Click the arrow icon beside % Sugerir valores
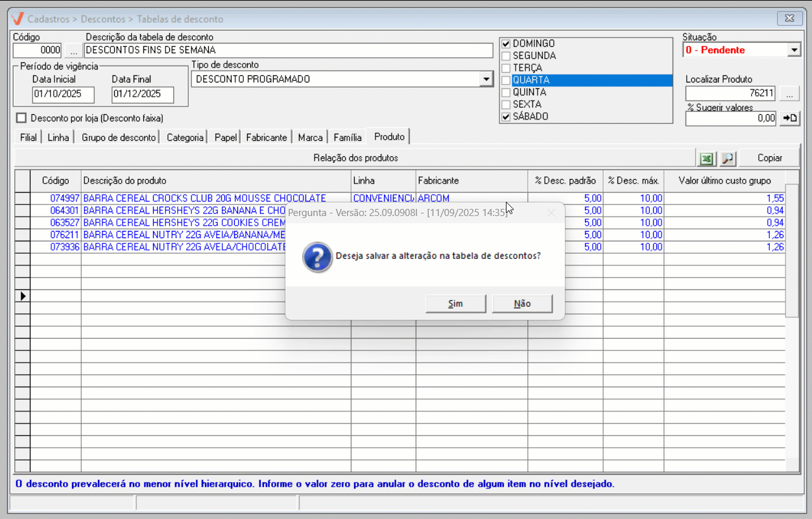Image resolution: width=812 pixels, height=519 pixels. (789, 118)
